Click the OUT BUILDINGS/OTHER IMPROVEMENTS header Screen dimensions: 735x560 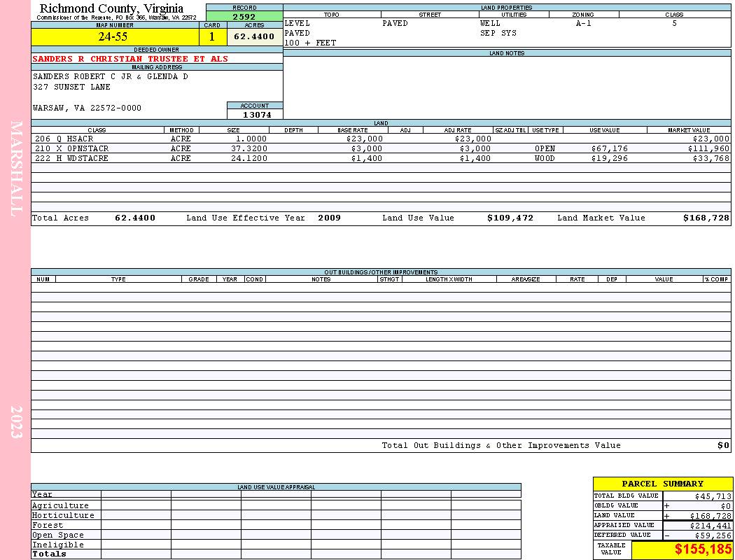[381, 272]
